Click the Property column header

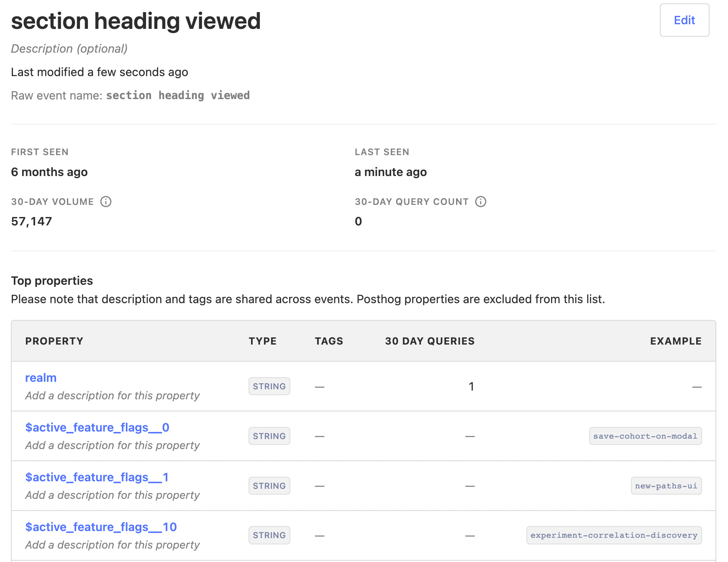coord(54,341)
